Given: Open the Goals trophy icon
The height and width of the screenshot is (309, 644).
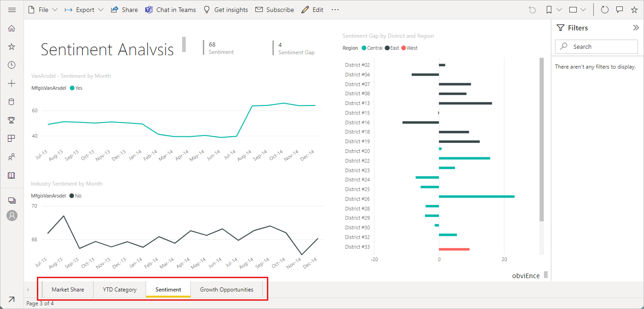Looking at the screenshot, I should (12, 120).
